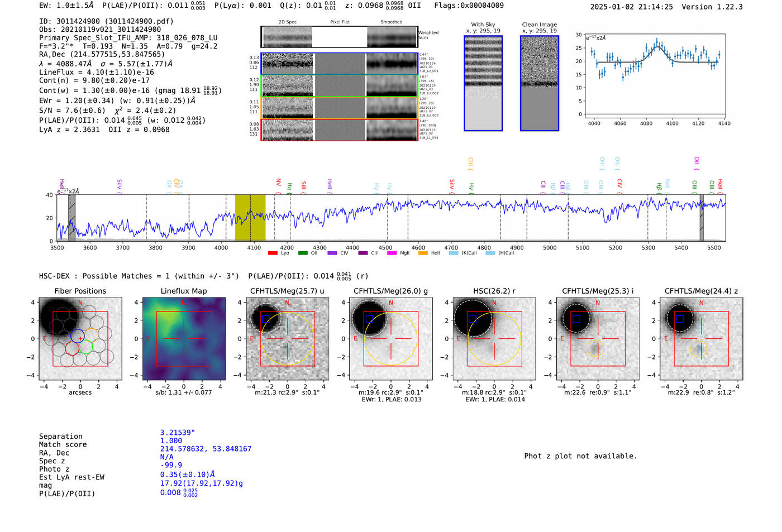Click the red Lyα legend swatch
The height and width of the screenshot is (532, 782).
273,253
